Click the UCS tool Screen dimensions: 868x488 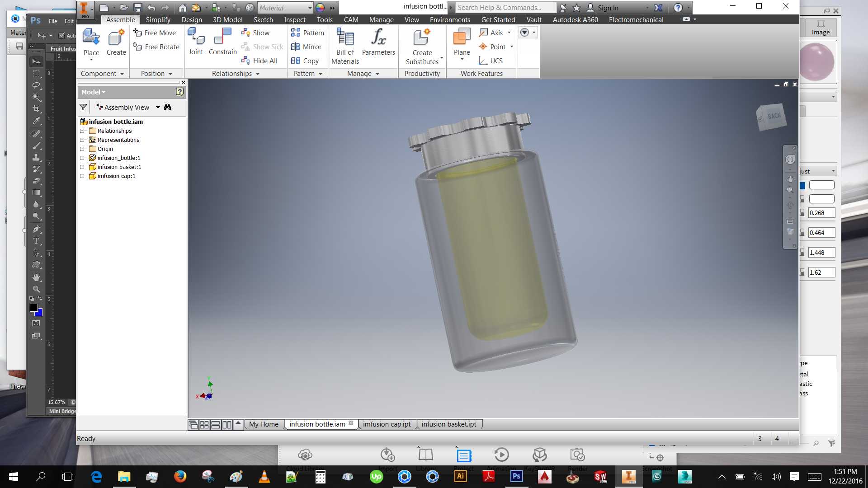pyautogui.click(x=491, y=61)
